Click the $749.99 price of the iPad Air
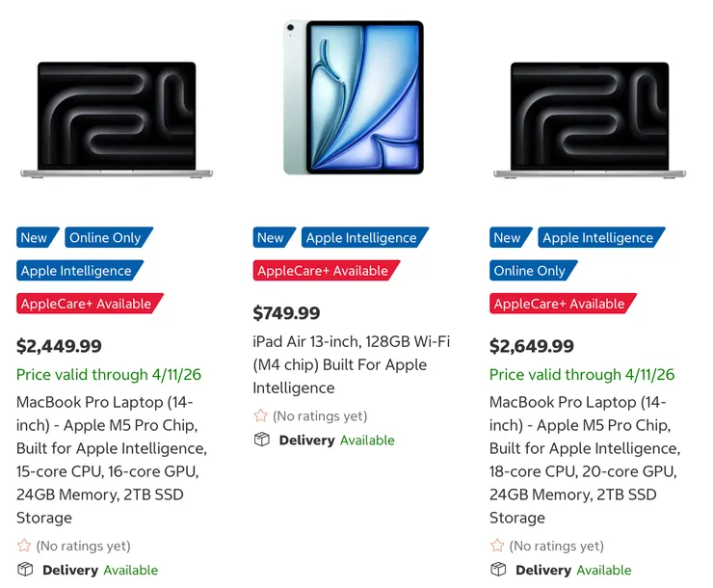The width and height of the screenshot is (713, 588). coord(286,313)
